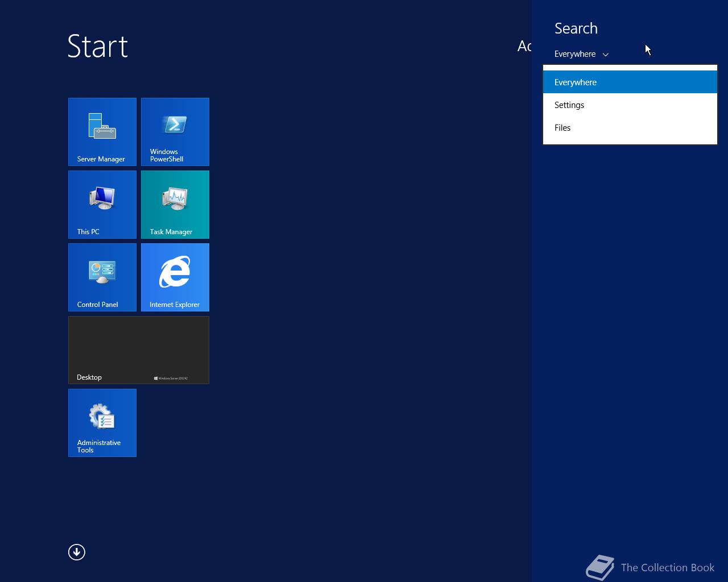Switch to the Desktop tile

coord(139,350)
